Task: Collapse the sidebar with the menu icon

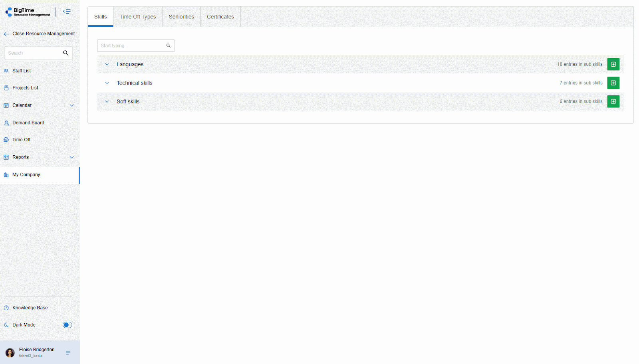Action: click(67, 12)
